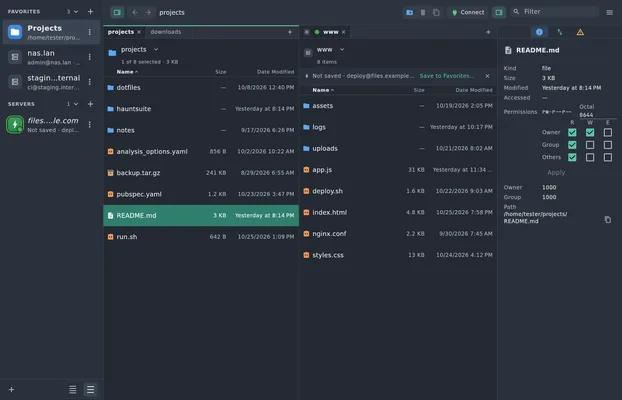The image size is (622, 400).
Task: Click the Projects folder icon in favorites
Action: coord(15,32)
